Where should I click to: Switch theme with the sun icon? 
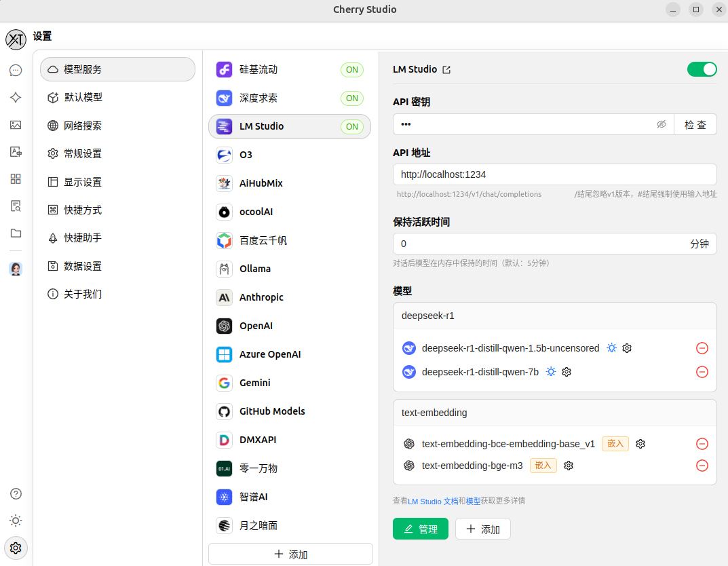[x=16, y=521]
